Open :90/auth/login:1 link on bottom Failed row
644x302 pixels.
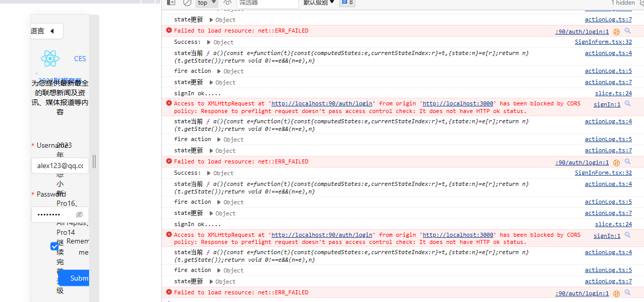point(582,293)
